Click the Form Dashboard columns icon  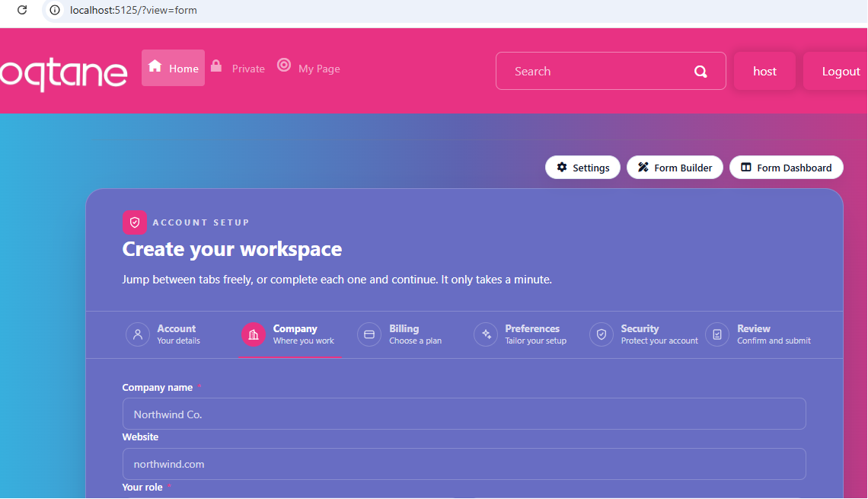point(746,168)
